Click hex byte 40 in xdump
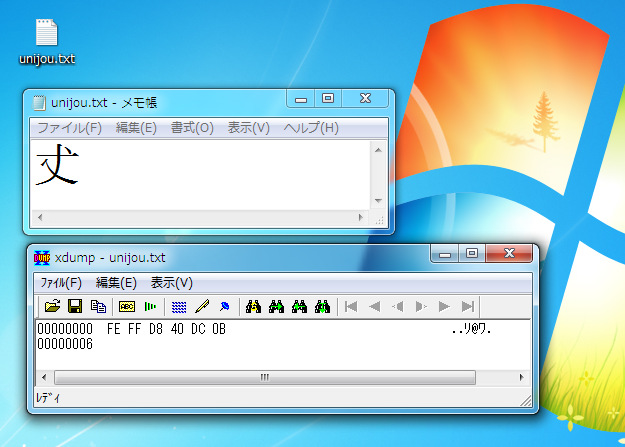Screen dimensions: 625x447 (177, 329)
